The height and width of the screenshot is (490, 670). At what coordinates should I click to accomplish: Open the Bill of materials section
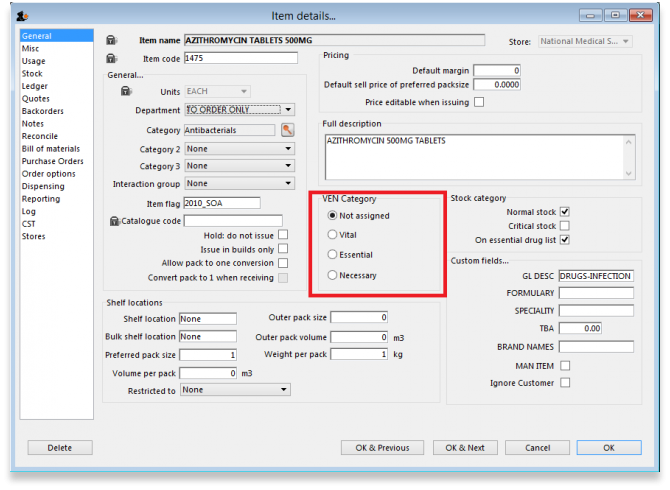coord(53,148)
